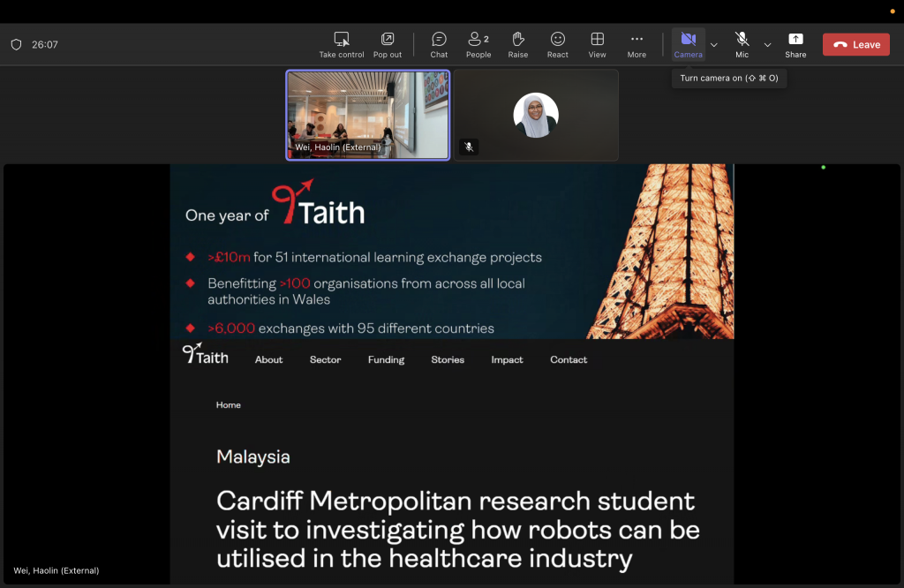
Task: Select the muted participant avatar tile
Action: pyautogui.click(x=536, y=115)
